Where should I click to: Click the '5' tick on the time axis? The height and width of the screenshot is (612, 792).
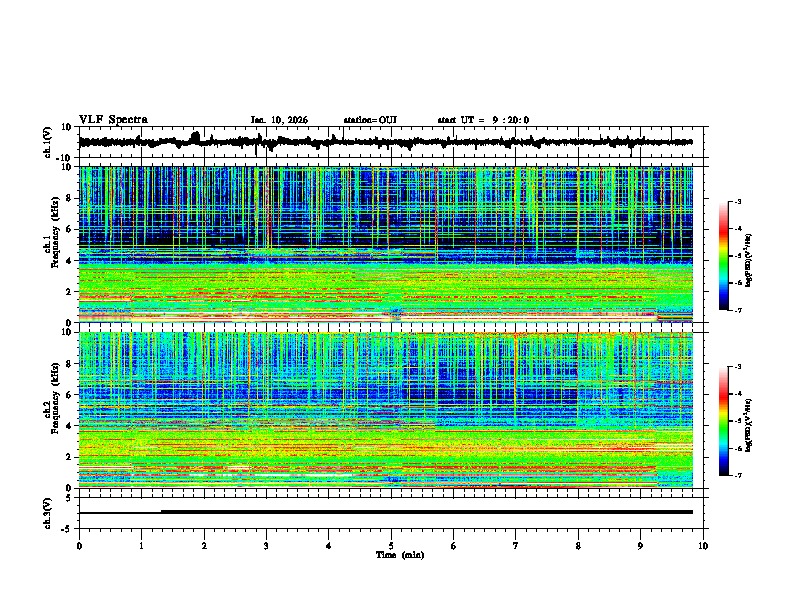point(391,546)
